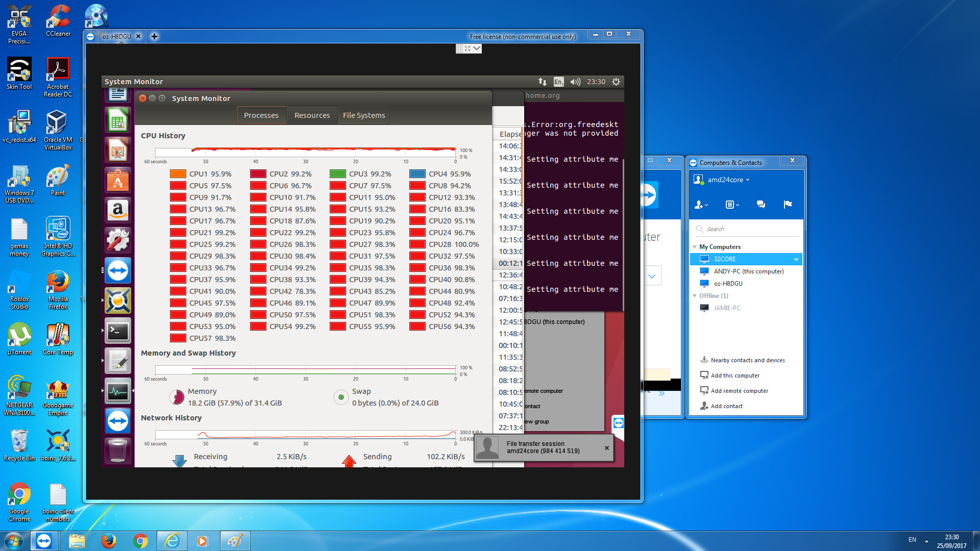
Task: Open Windows taskbar clock and date
Action: [951, 541]
